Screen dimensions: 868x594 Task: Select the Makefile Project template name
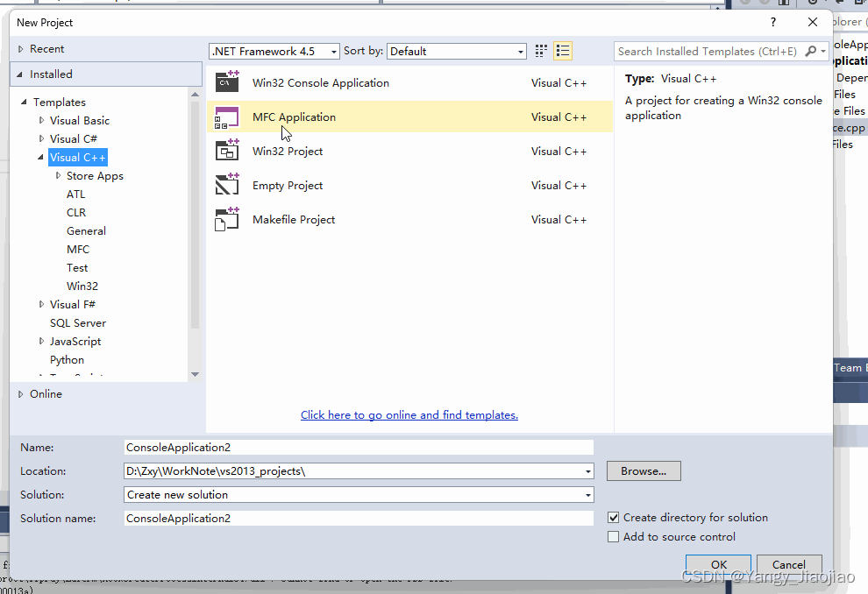[294, 220]
